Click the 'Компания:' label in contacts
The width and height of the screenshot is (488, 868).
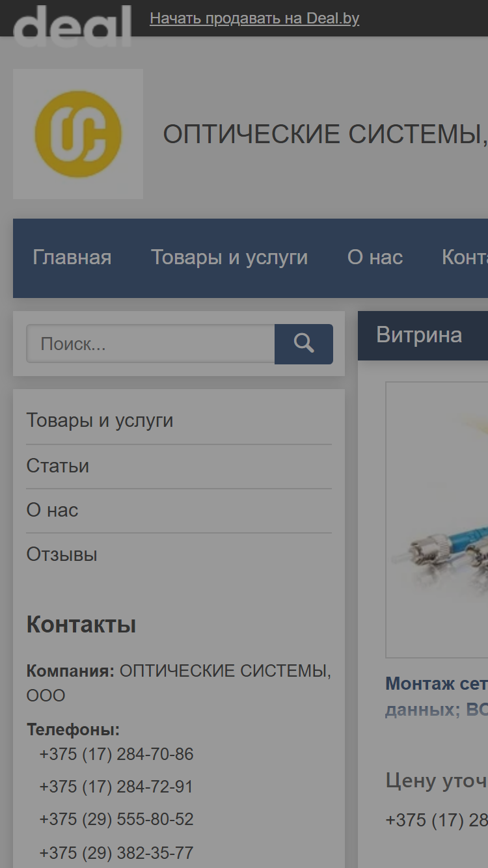click(x=70, y=671)
